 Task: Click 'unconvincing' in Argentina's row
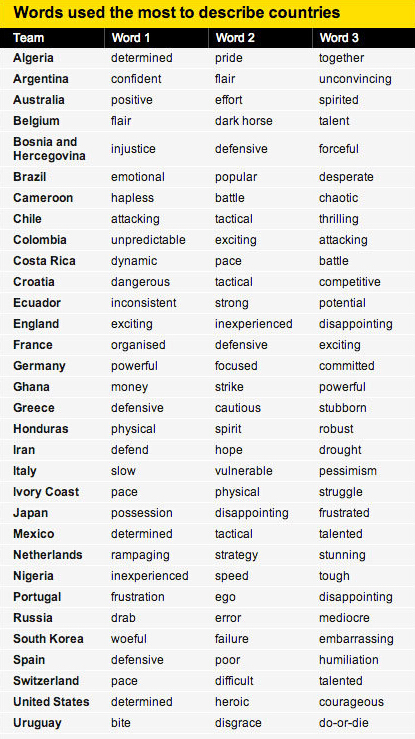(355, 79)
